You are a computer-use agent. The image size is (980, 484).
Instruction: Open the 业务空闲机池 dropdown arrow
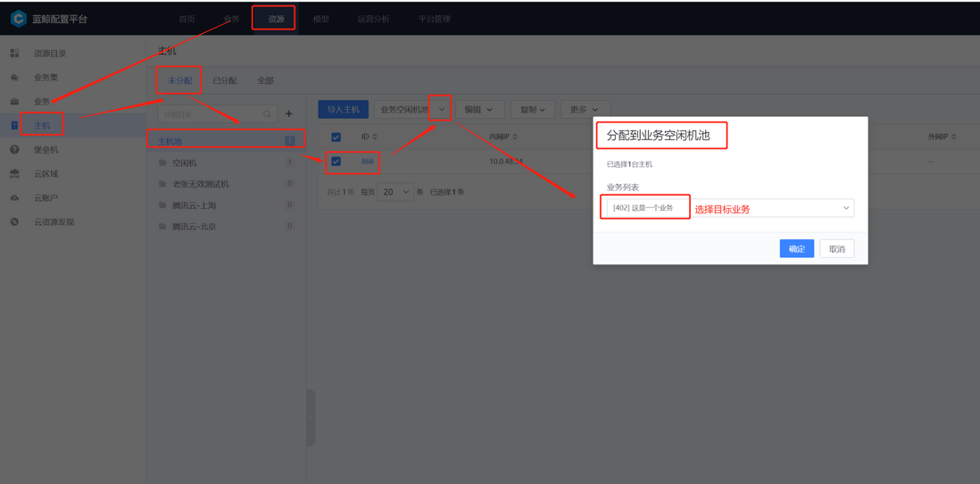point(441,110)
